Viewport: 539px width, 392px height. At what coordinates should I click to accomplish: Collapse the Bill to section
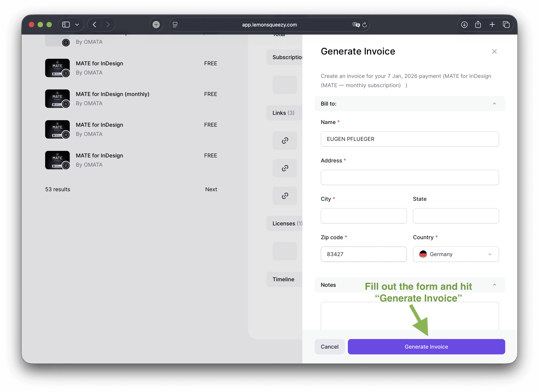click(x=494, y=104)
